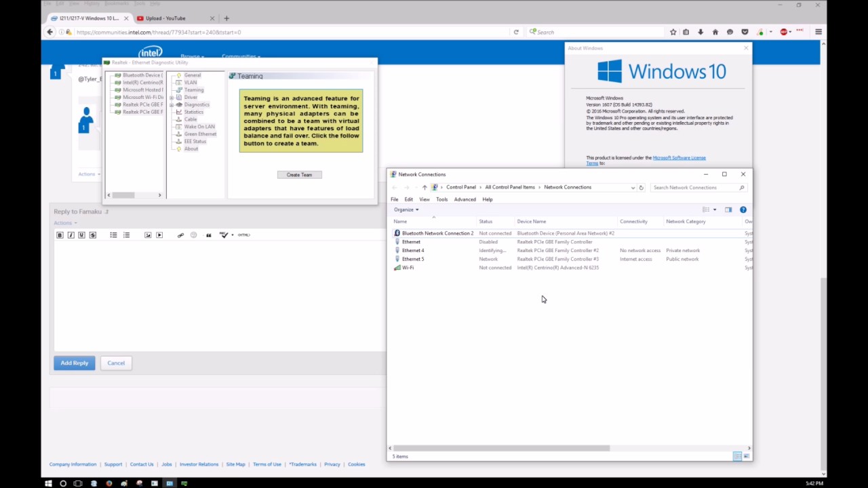Open the spell check dropdown arrow
The width and height of the screenshot is (868, 488).
(232, 235)
